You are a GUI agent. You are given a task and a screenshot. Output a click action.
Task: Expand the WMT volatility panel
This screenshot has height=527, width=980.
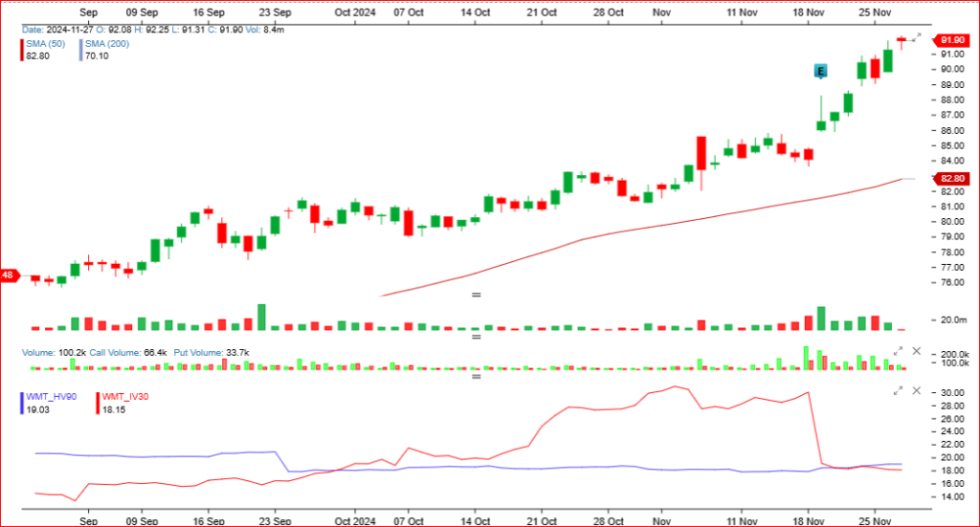[x=898, y=391]
